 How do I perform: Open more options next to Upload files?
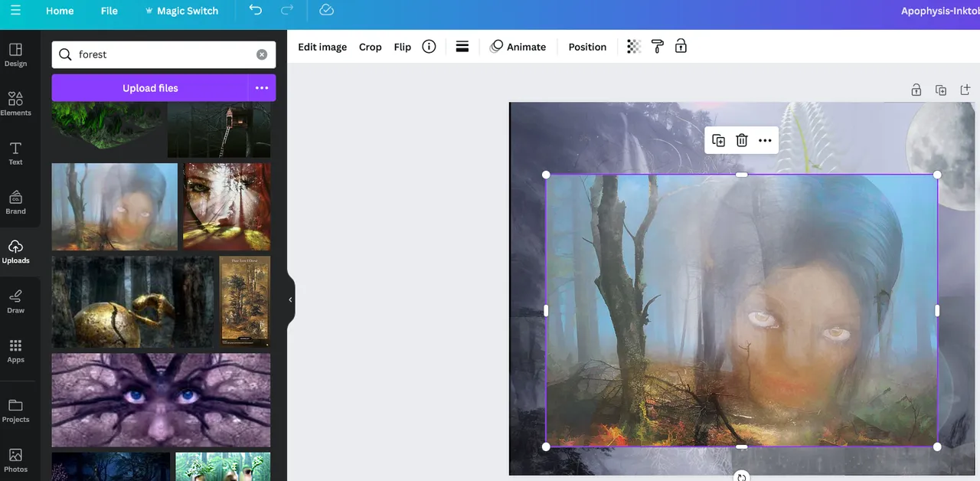tap(262, 88)
